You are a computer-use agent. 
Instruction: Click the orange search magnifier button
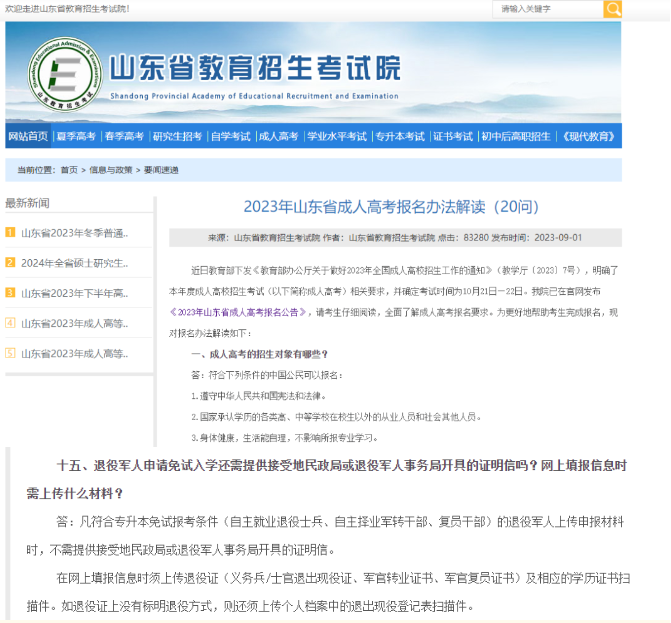pyautogui.click(x=612, y=9)
